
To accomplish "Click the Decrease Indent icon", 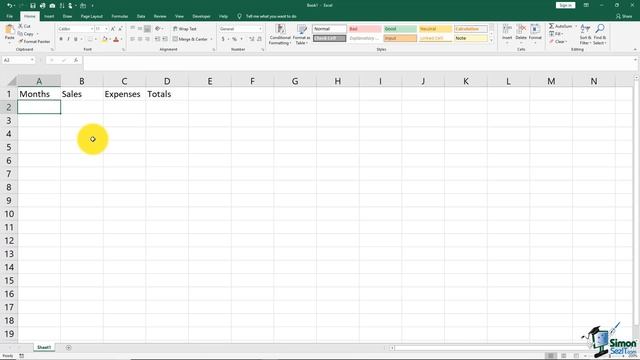I will pyautogui.click(x=157, y=39).
